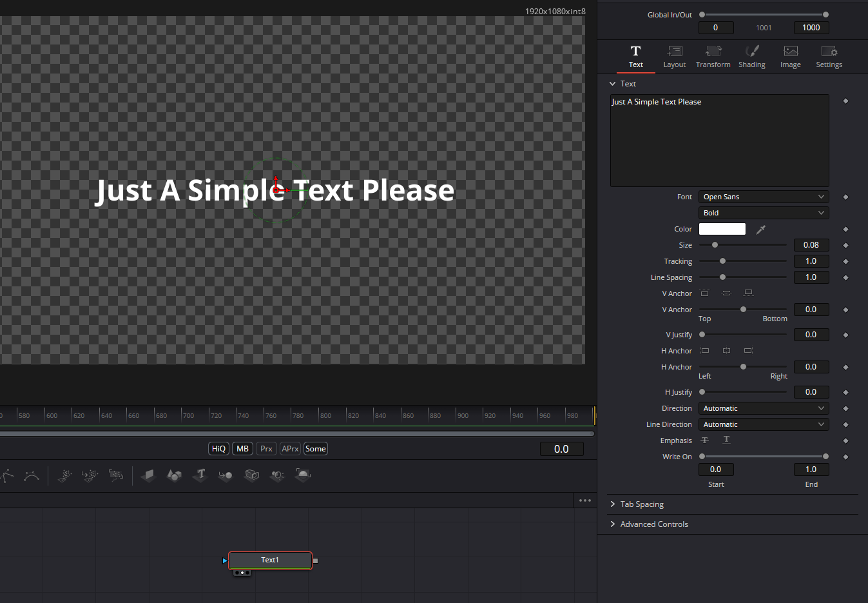This screenshot has height=603, width=868.
Task: Set V Anchor to top alignment
Action: [705, 293]
